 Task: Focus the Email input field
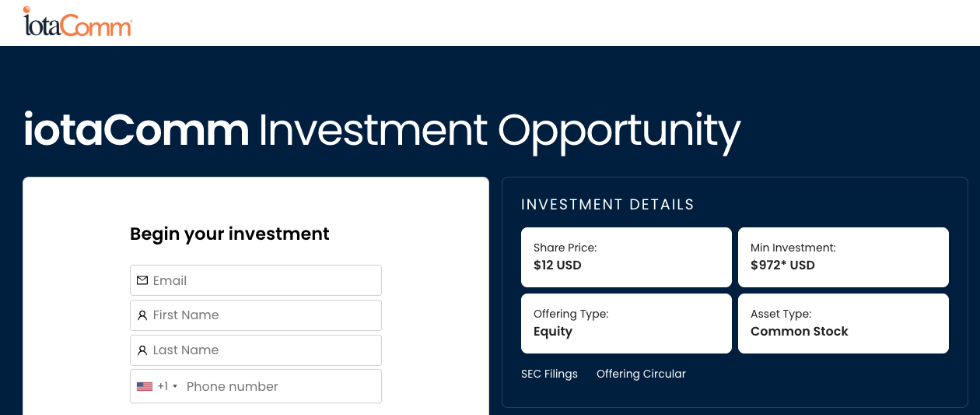[256, 280]
